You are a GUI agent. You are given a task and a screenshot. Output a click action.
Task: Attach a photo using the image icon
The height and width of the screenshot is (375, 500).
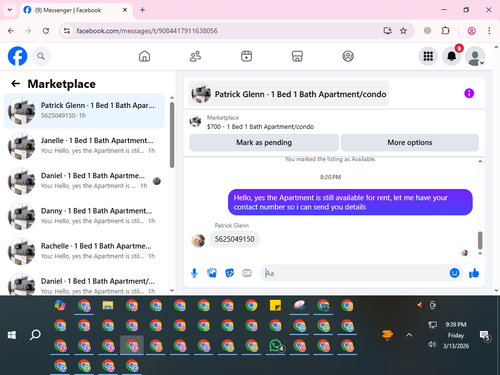(212, 273)
